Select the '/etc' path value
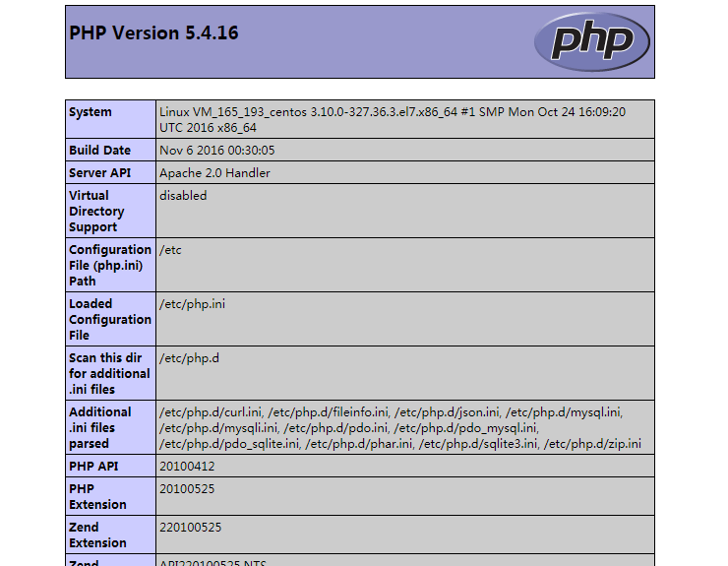 [170, 250]
